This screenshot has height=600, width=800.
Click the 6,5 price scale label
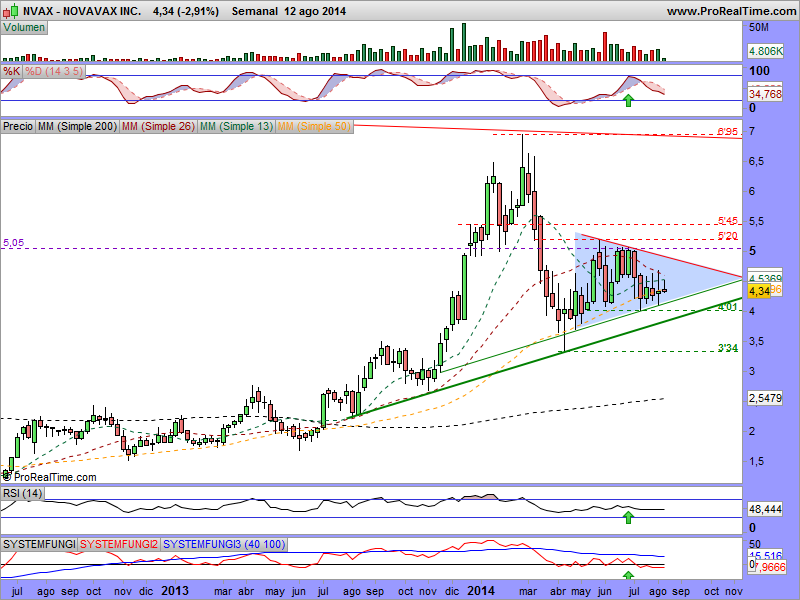(757, 161)
